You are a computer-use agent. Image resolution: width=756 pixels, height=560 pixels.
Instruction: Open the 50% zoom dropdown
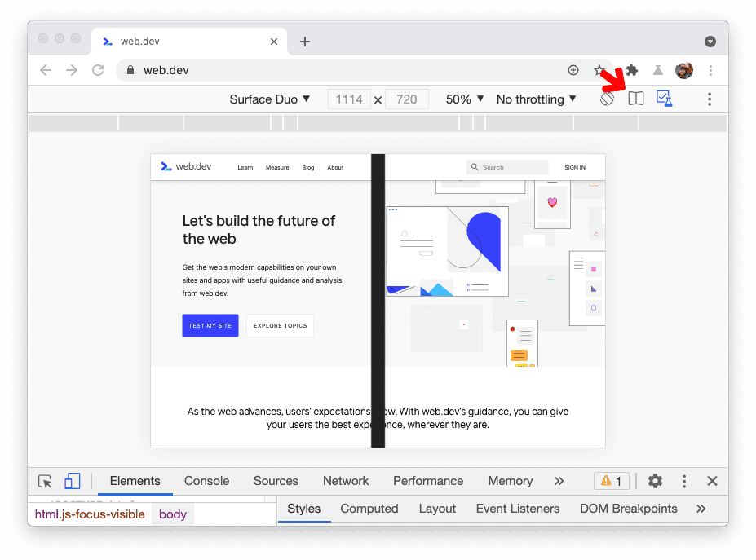pos(465,99)
